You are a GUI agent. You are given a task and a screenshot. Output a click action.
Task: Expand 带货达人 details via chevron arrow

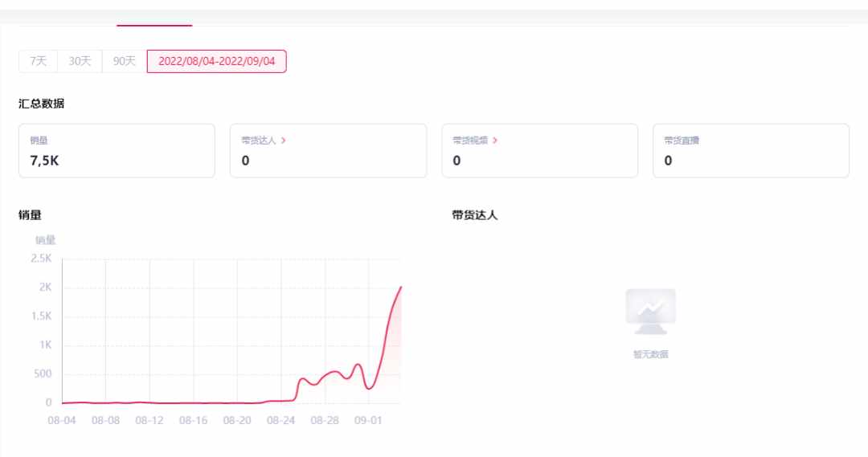284,141
